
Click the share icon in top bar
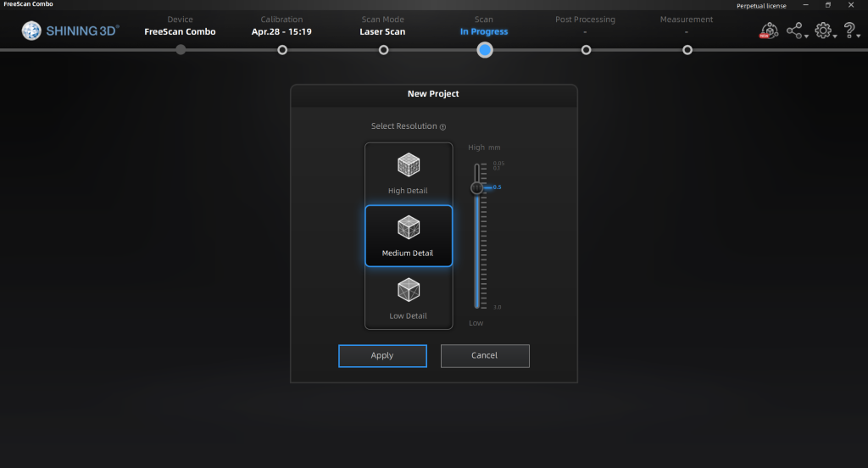point(793,31)
